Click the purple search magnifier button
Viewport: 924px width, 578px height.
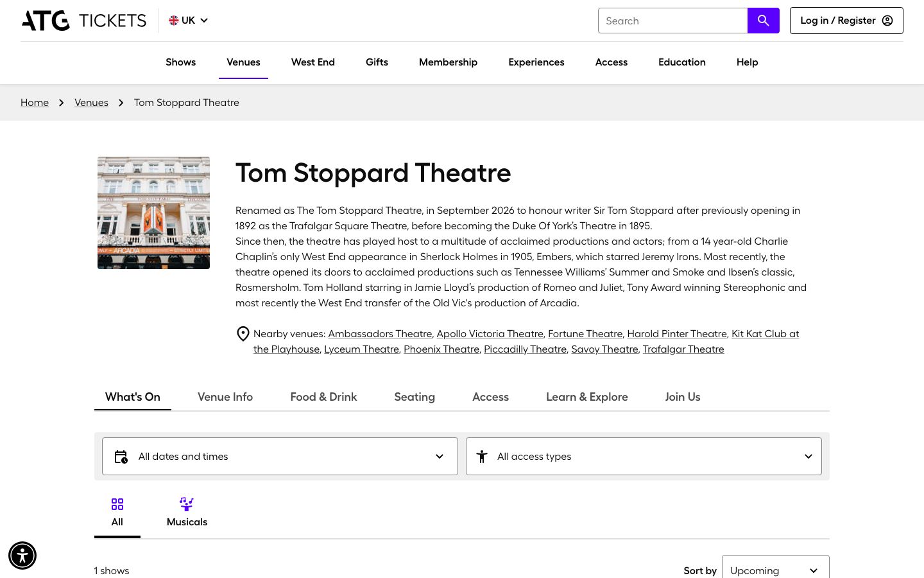(x=764, y=21)
